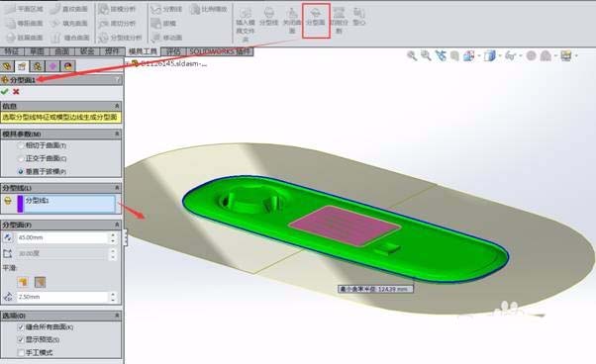The height and width of the screenshot is (364, 596).
Task: Click the 45.00mm distance field
Action: (62, 237)
